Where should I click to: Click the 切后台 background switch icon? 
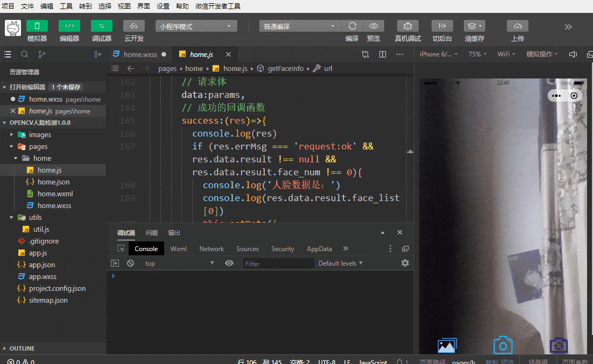click(442, 26)
